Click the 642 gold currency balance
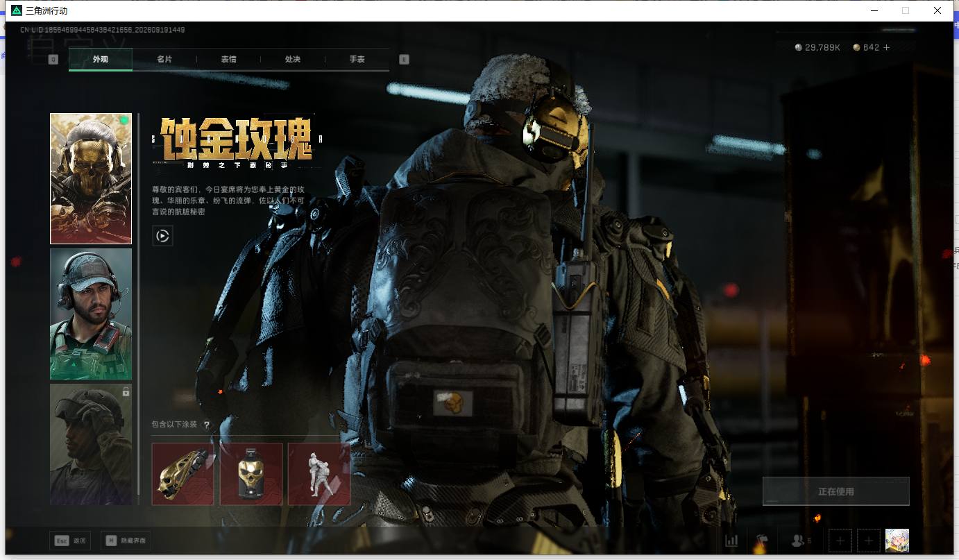 click(871, 48)
